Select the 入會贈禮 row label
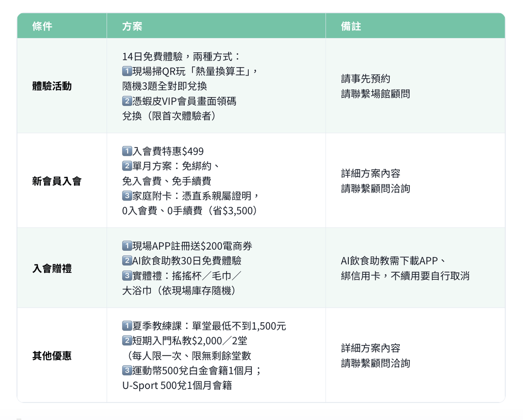Viewport: 523px width, 420px height. pos(52,269)
